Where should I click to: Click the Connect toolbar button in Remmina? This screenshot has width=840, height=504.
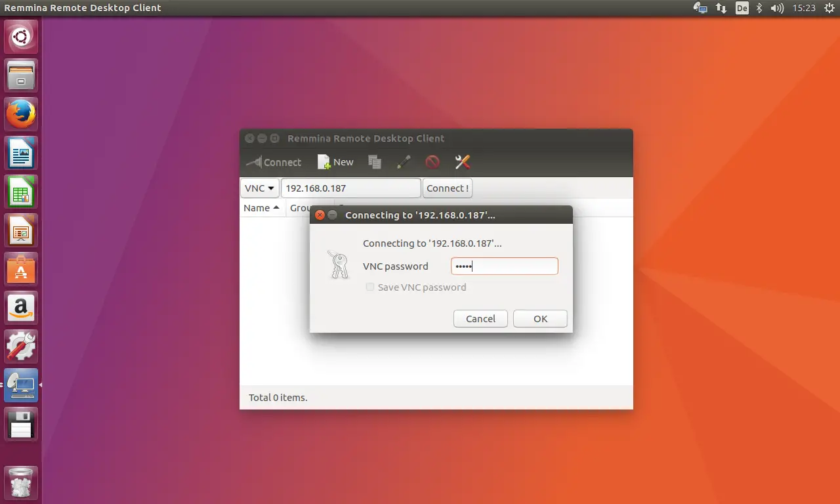tap(274, 162)
